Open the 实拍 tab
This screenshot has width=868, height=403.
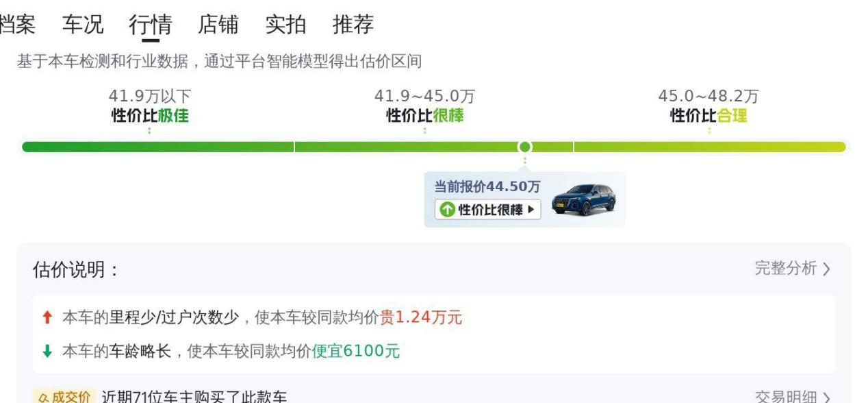point(285,25)
